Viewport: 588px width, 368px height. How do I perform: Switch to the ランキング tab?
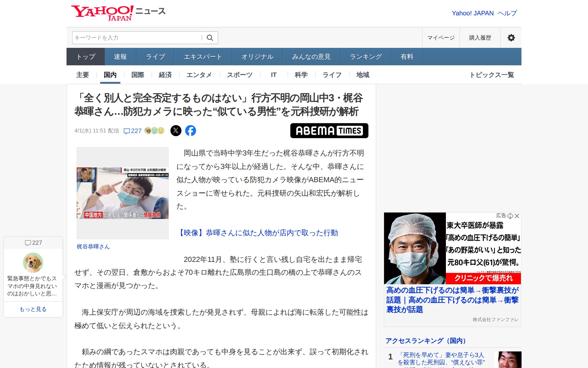click(366, 57)
